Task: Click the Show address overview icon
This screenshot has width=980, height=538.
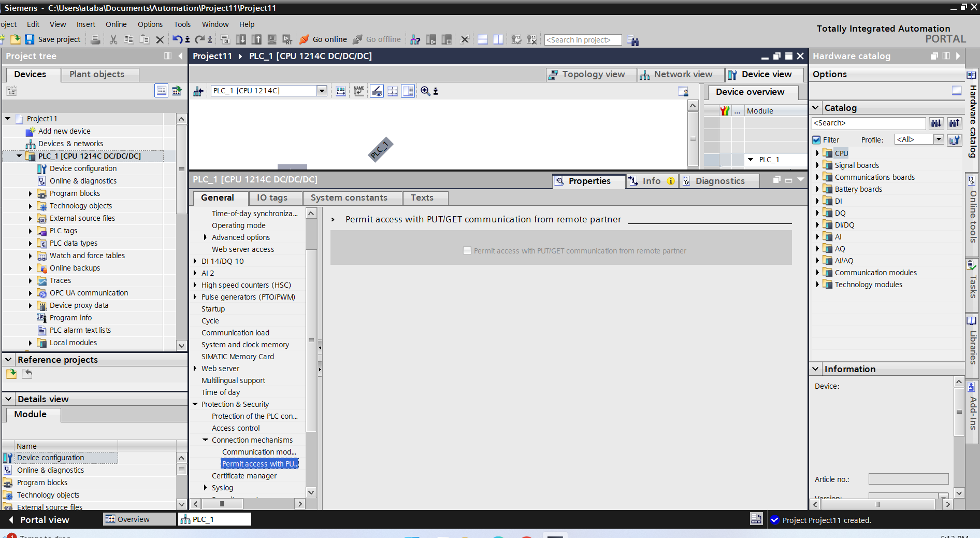Action: coord(341,91)
